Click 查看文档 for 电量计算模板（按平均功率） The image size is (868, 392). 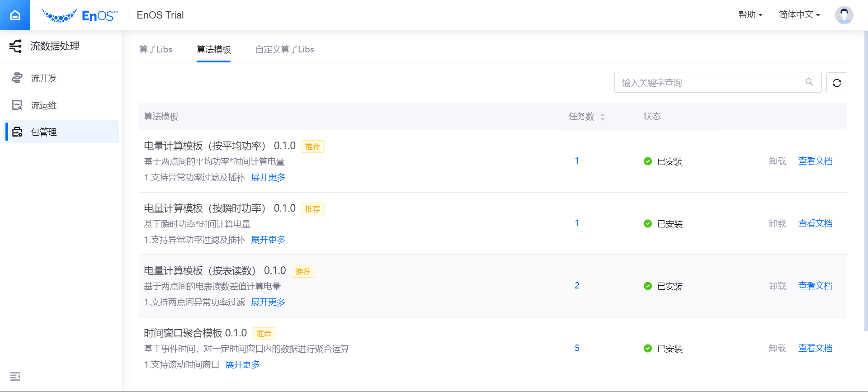(x=815, y=161)
